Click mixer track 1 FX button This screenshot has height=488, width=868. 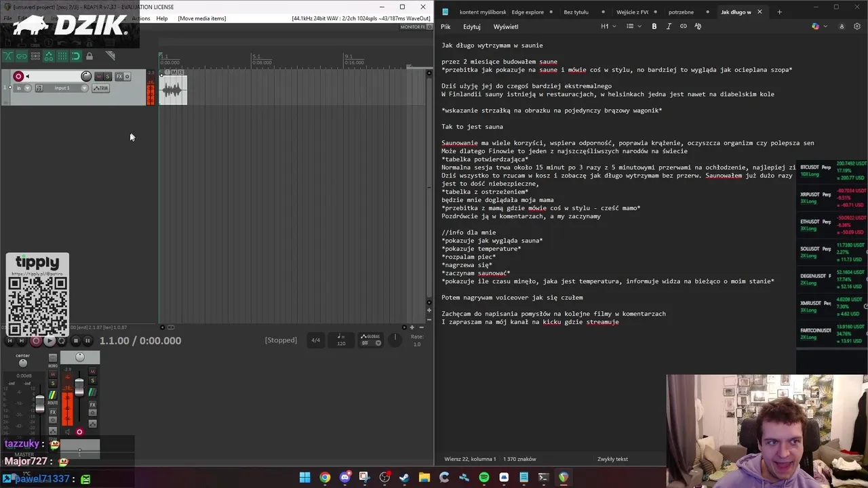(92, 405)
